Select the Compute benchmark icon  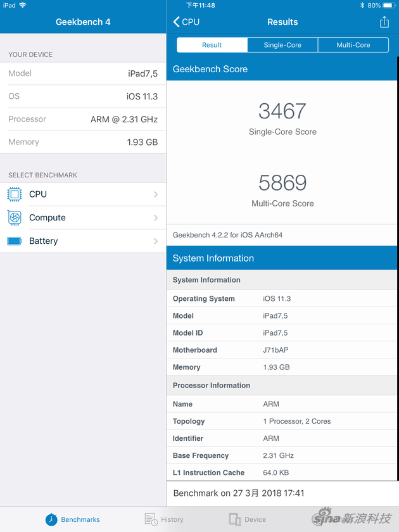click(x=15, y=218)
